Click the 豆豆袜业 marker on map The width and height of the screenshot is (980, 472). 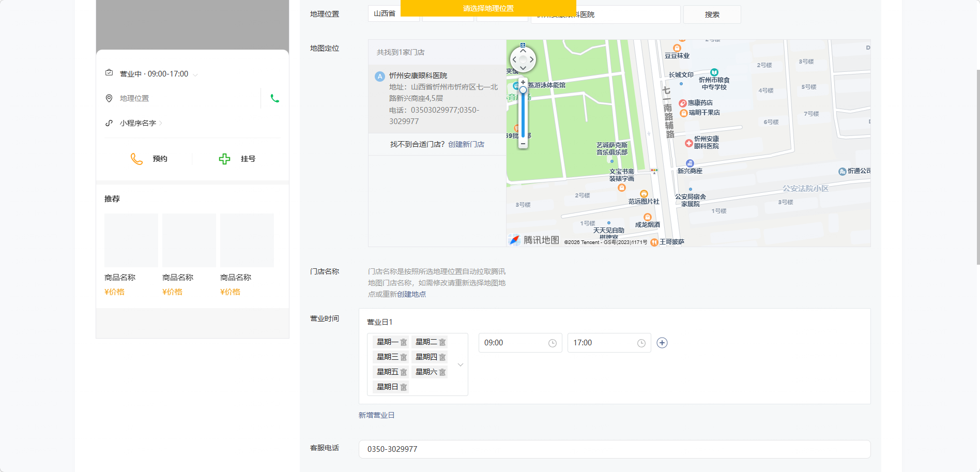[677, 48]
